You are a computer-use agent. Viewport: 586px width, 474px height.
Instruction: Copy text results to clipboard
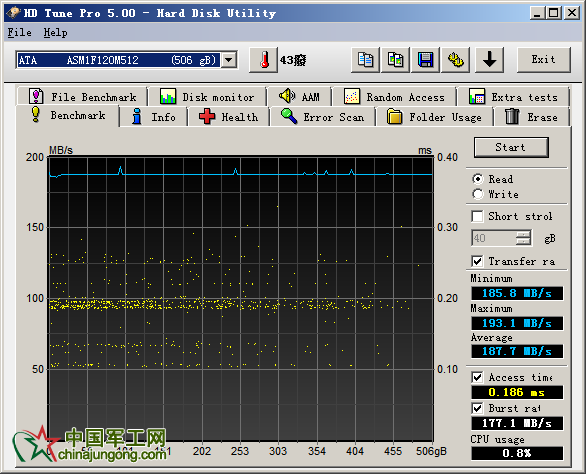click(x=365, y=60)
